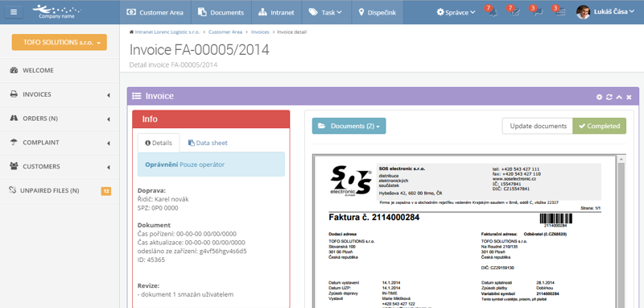Click the home icon in the breadcrumb
This screenshot has height=308, width=644.
[131, 31]
